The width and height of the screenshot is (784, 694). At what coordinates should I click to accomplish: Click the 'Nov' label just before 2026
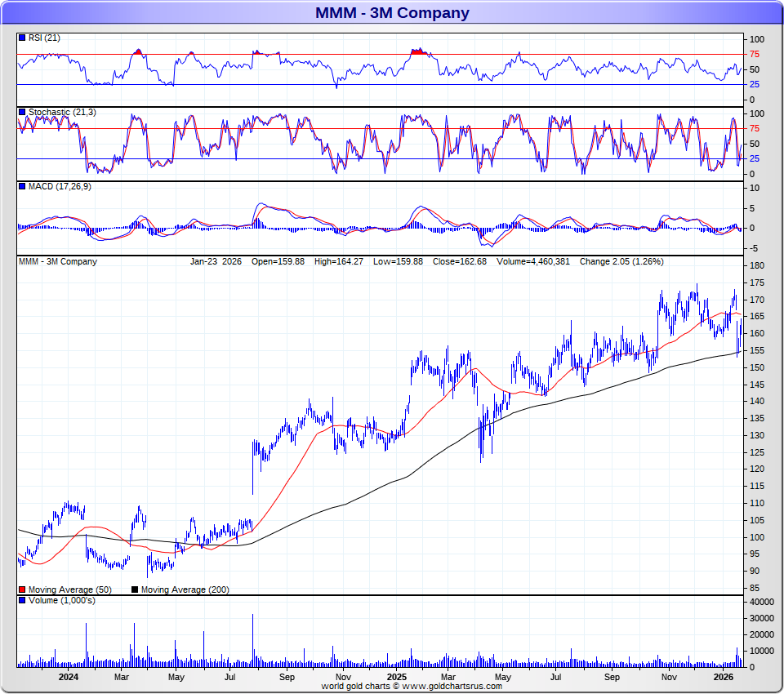(669, 677)
